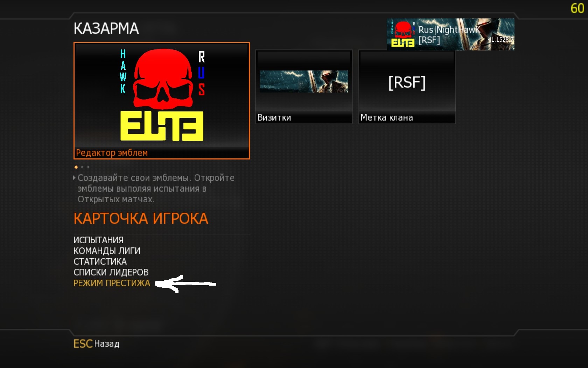Viewport: 588px width, 368px height.
Task: Click the yellow ELITE logo in the emblem
Action: (162, 126)
